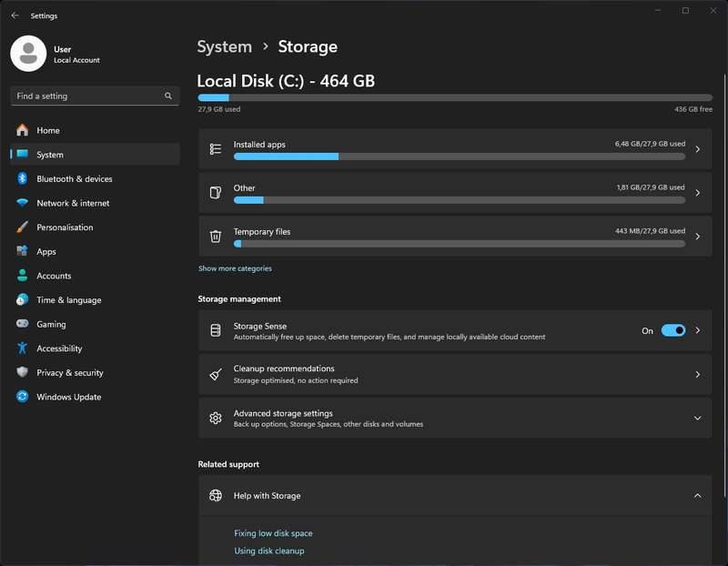
Task: Click System in the breadcrumb
Action: coord(224,46)
